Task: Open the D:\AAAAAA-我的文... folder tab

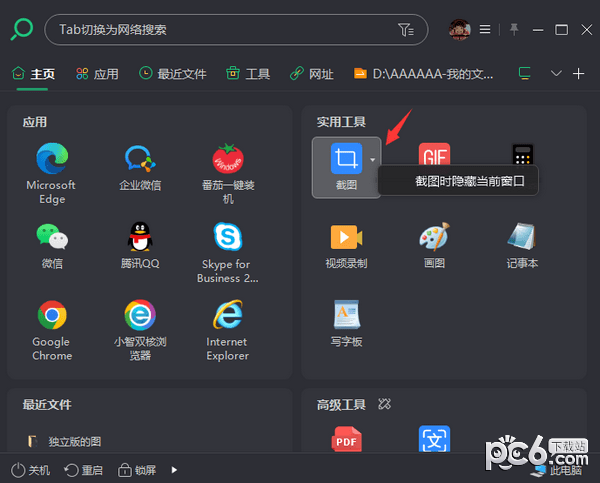Action: [423, 73]
